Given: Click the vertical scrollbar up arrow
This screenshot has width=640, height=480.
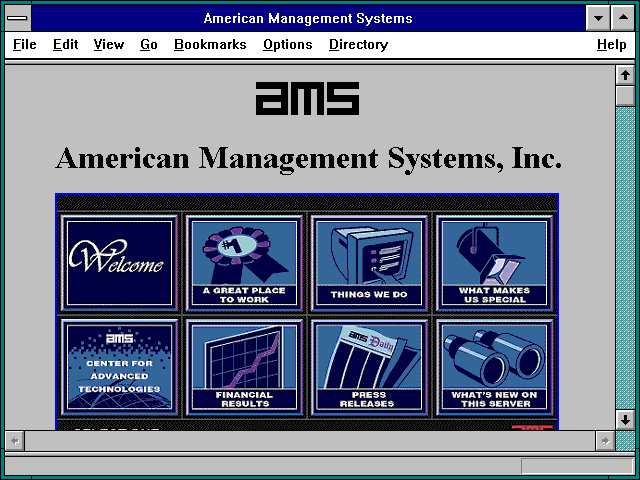Looking at the screenshot, I should 625,75.
